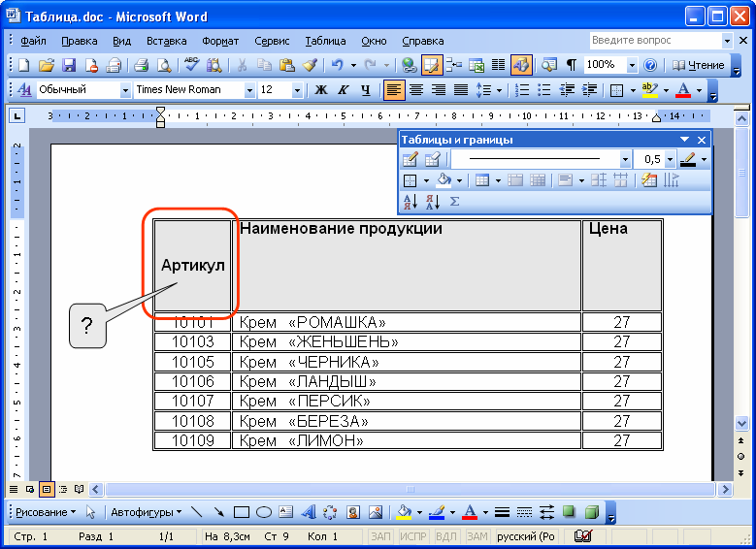Open the line spacing dropdown arrow
This screenshot has width=756, height=549.
(499, 89)
